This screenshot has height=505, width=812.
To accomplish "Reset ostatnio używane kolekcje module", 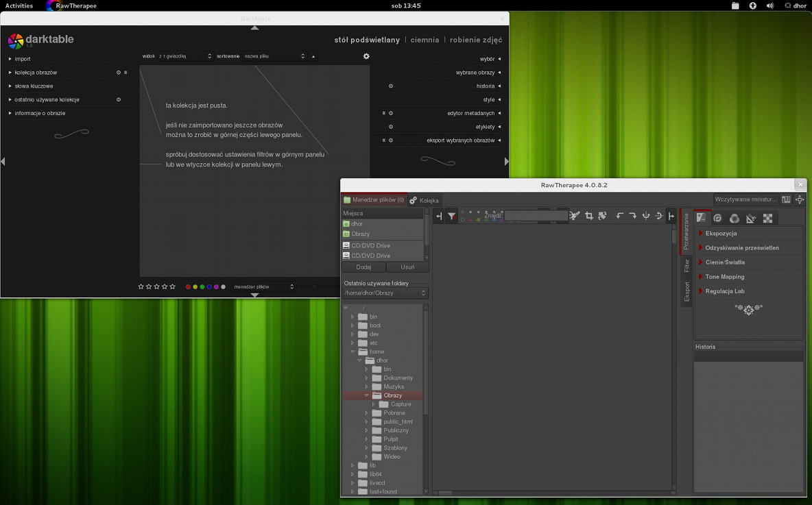I will pos(119,99).
